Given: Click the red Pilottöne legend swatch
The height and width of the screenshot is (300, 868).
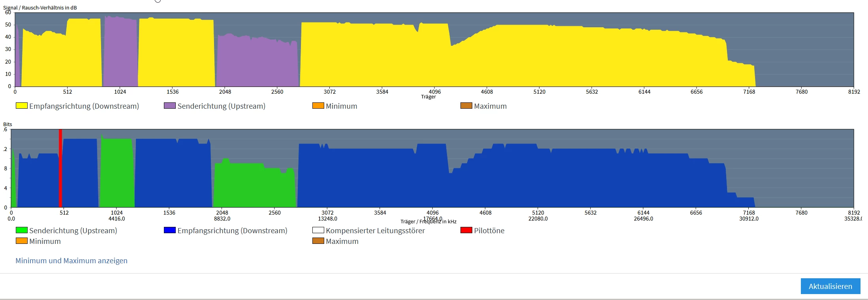Looking at the screenshot, I should click(466, 230).
